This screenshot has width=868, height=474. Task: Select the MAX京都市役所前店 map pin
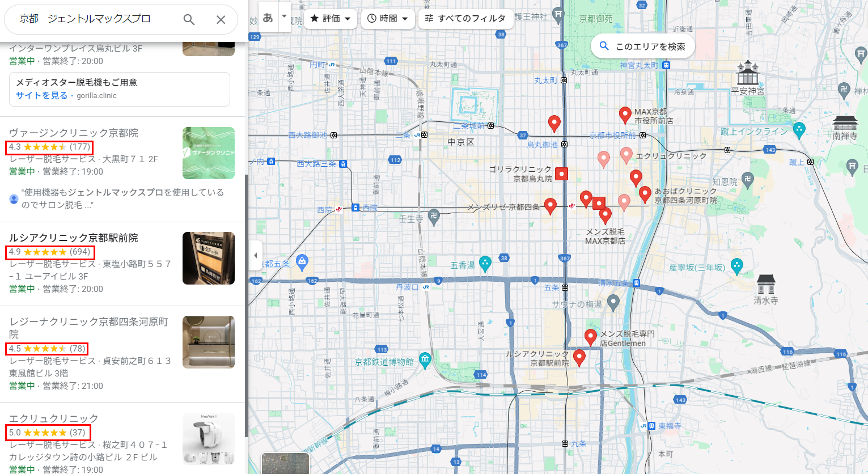(625, 115)
